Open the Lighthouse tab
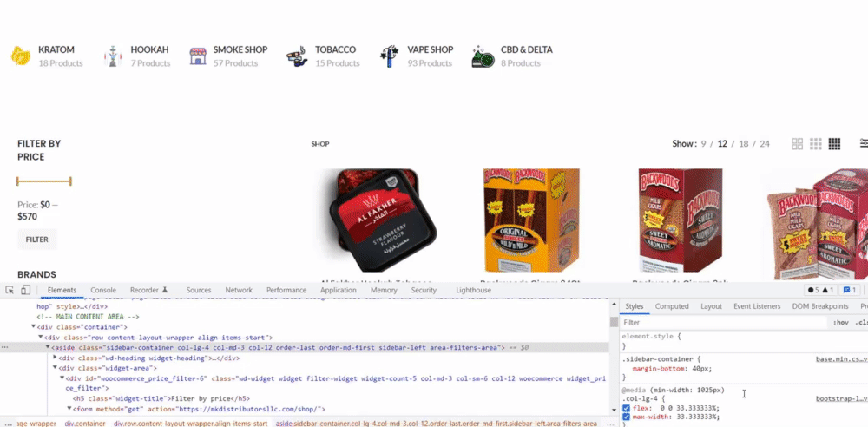Image resolution: width=868 pixels, height=427 pixels. [x=473, y=290]
